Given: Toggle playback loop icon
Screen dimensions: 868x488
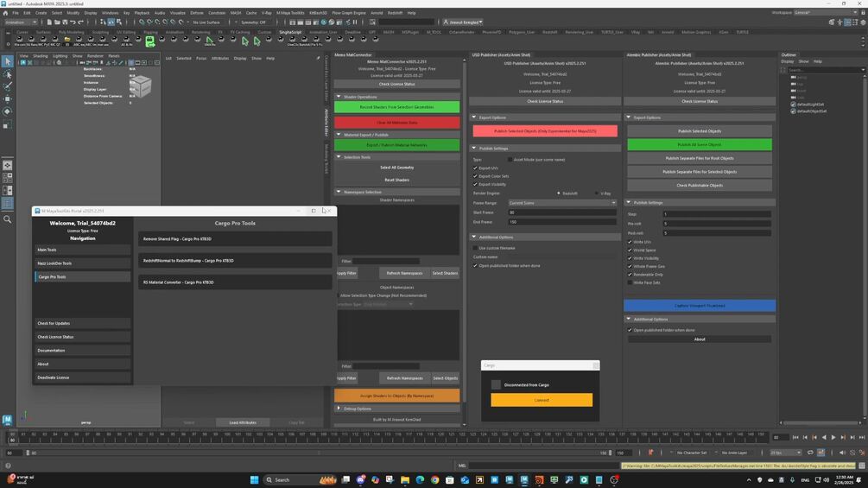Looking at the screenshot, I should [810, 453].
